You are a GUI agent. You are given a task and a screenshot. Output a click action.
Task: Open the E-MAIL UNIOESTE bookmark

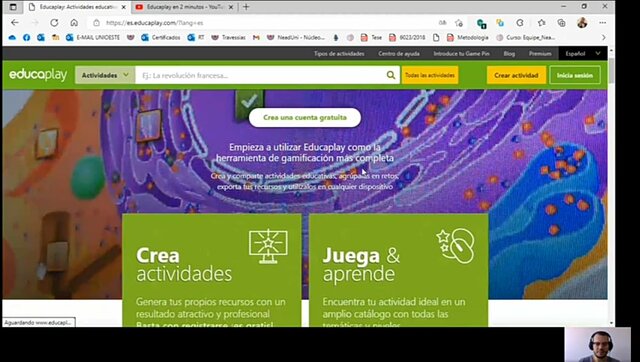pos(93,38)
